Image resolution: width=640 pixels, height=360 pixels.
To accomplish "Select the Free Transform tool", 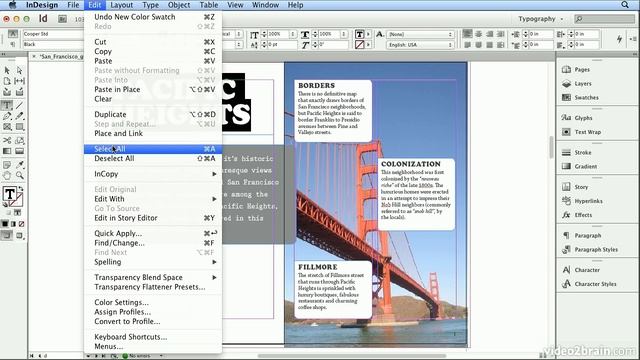I will coord(19,140).
